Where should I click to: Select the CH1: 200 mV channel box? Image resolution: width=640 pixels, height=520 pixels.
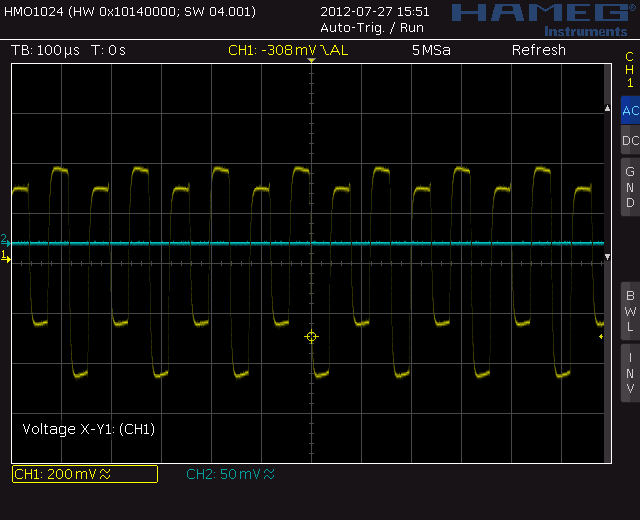[x=84, y=474]
